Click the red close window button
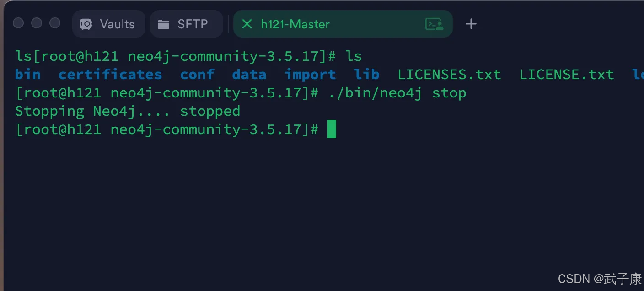 18,23
